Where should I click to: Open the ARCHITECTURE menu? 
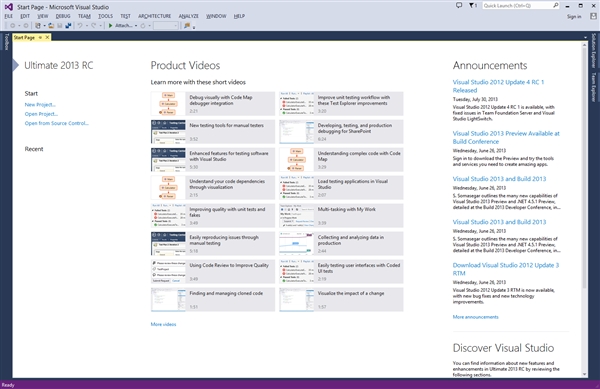click(x=155, y=16)
